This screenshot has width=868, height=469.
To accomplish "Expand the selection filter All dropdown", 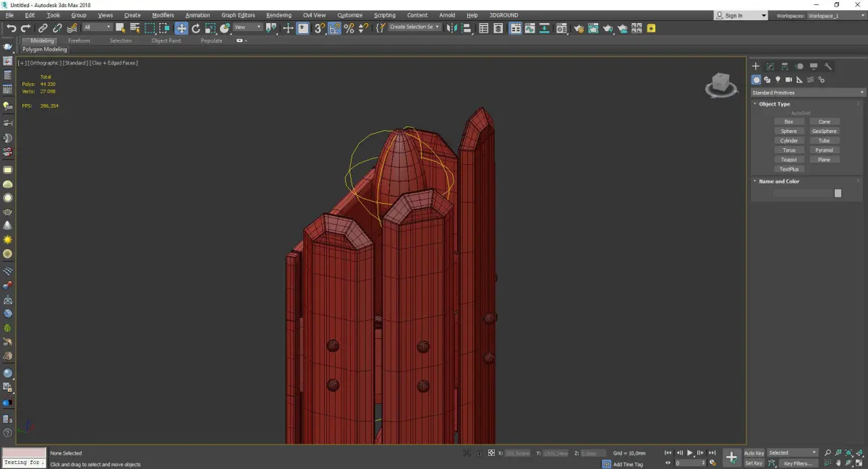I will click(97, 27).
